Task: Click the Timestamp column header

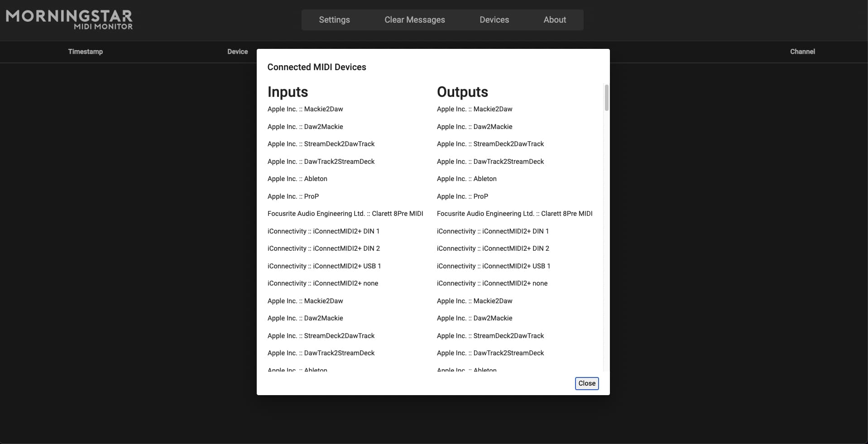Action: [x=86, y=52]
